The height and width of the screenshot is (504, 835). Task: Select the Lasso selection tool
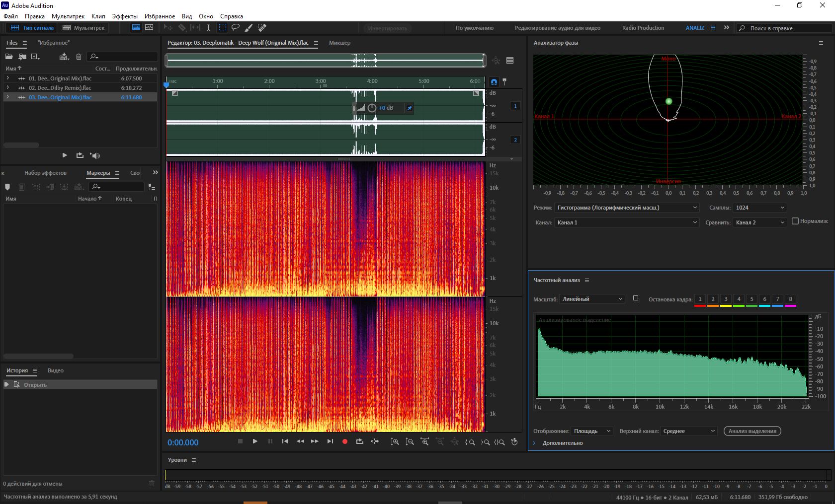pyautogui.click(x=236, y=28)
